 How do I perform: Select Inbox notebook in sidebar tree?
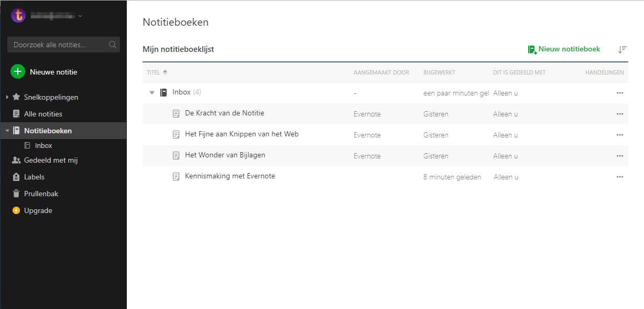pos(43,145)
